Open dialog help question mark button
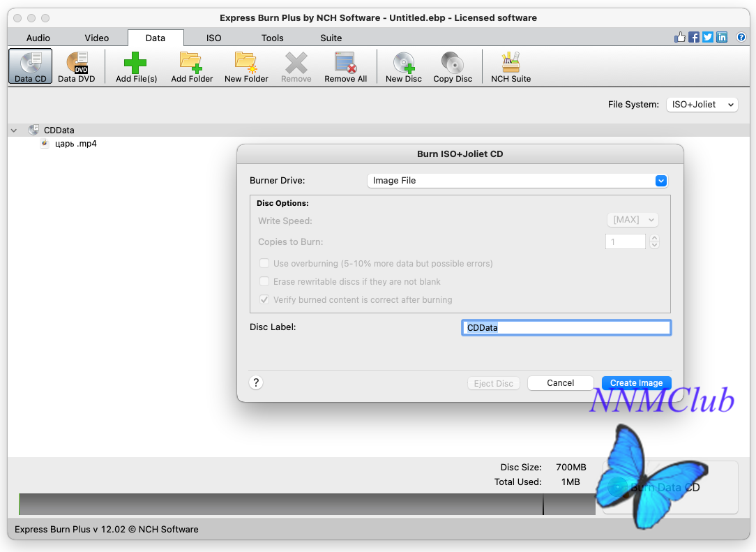Screen dimensions: 756x552 256,382
